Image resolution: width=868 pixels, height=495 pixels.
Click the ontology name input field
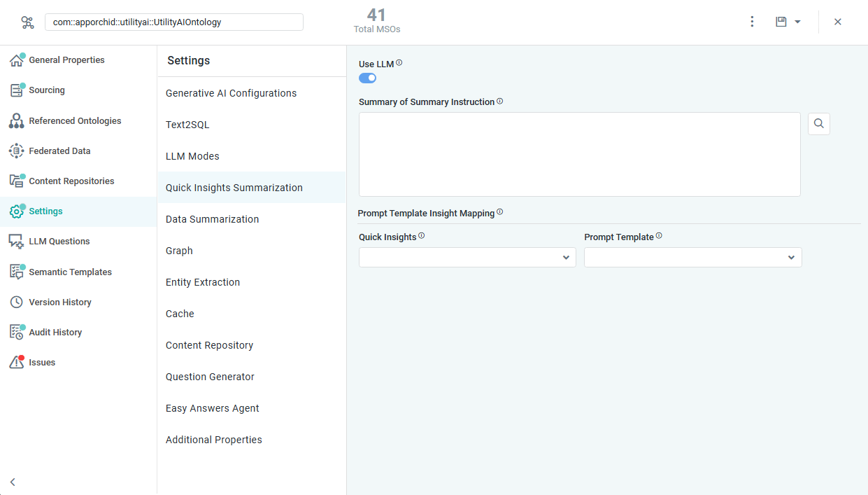pos(174,22)
